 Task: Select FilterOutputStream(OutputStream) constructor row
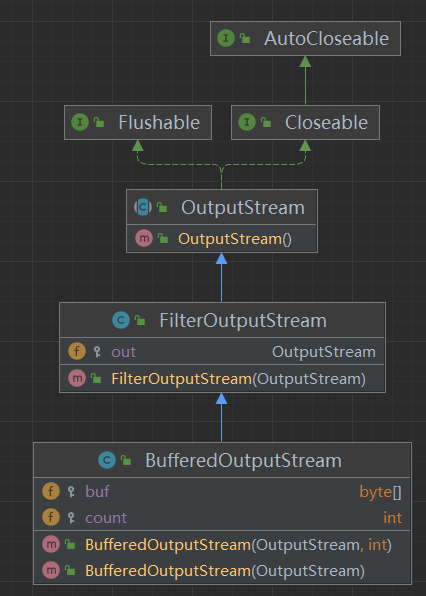click(222, 379)
